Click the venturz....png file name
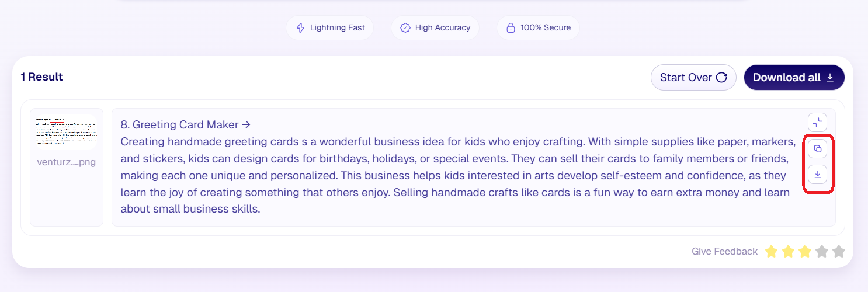The height and width of the screenshot is (292, 868). pyautogui.click(x=67, y=162)
